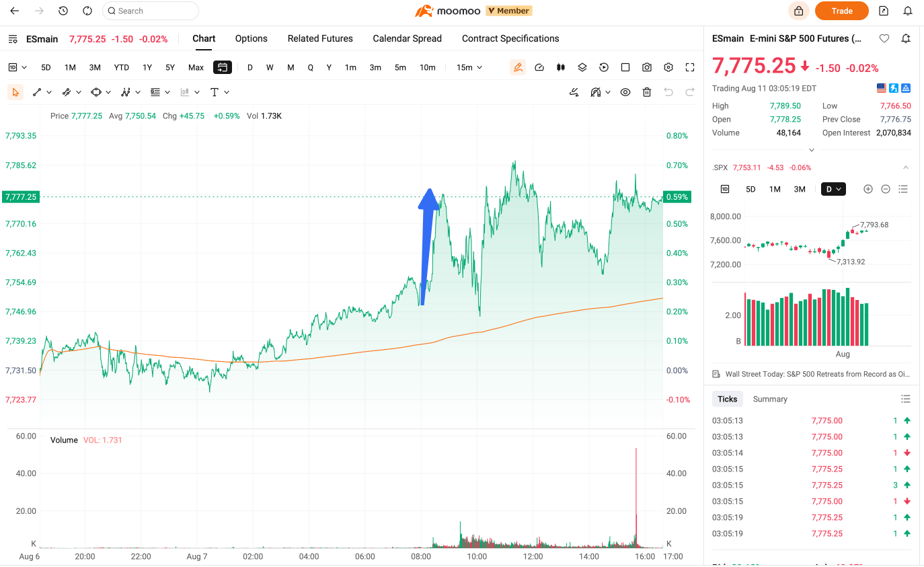Select the Ticks tab
This screenshot has width=924, height=567.
pyautogui.click(x=728, y=399)
